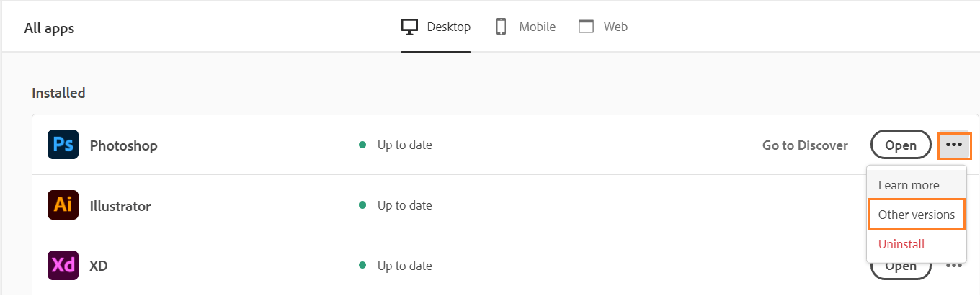Click the Web browser icon
Screen dimensions: 980x301
587,27
